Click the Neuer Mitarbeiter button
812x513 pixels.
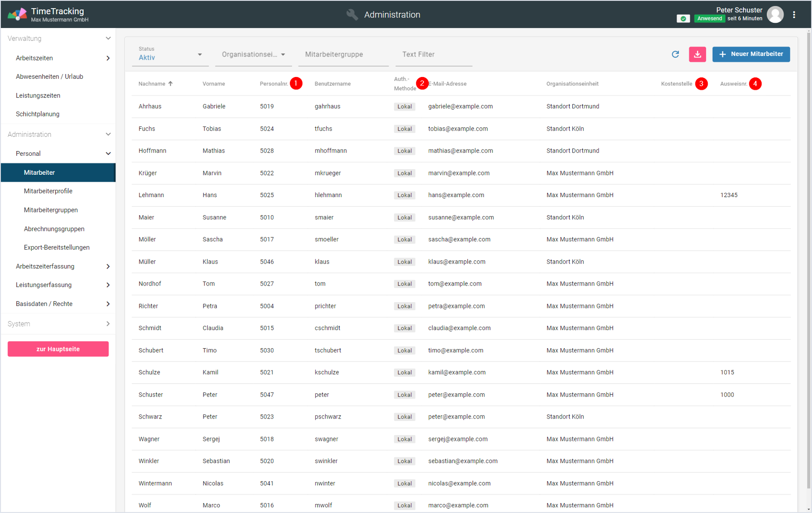coord(751,54)
